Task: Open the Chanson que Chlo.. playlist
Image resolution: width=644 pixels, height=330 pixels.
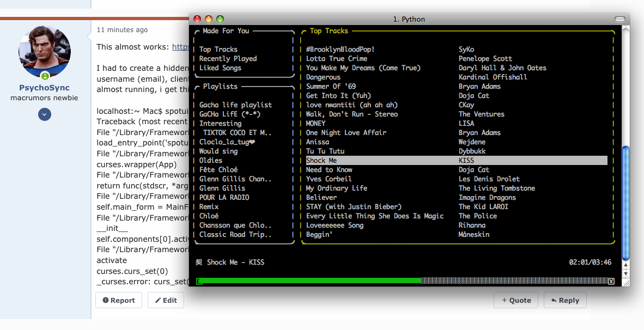Action: [x=235, y=225]
